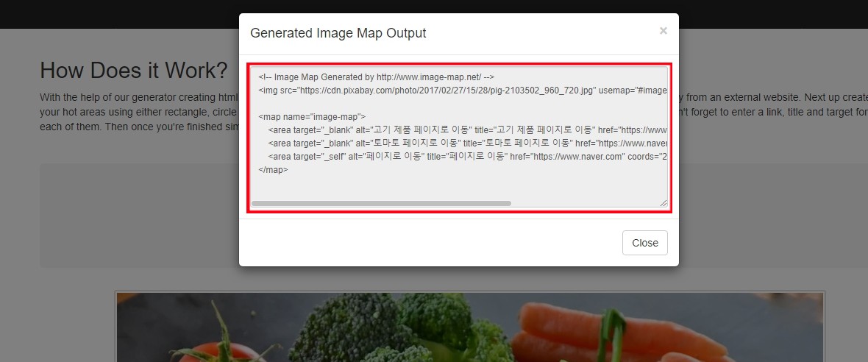Click the area line with "고기 제품 페이지로 이동"

[x=468, y=130]
